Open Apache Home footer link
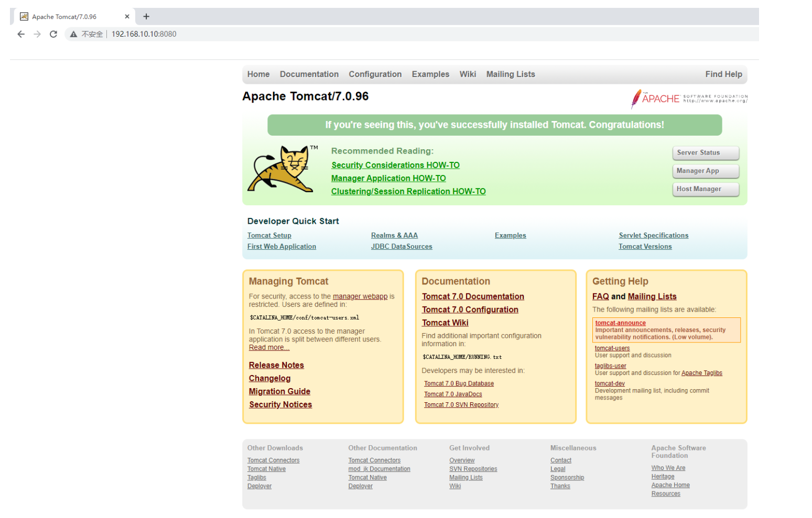 (x=670, y=486)
